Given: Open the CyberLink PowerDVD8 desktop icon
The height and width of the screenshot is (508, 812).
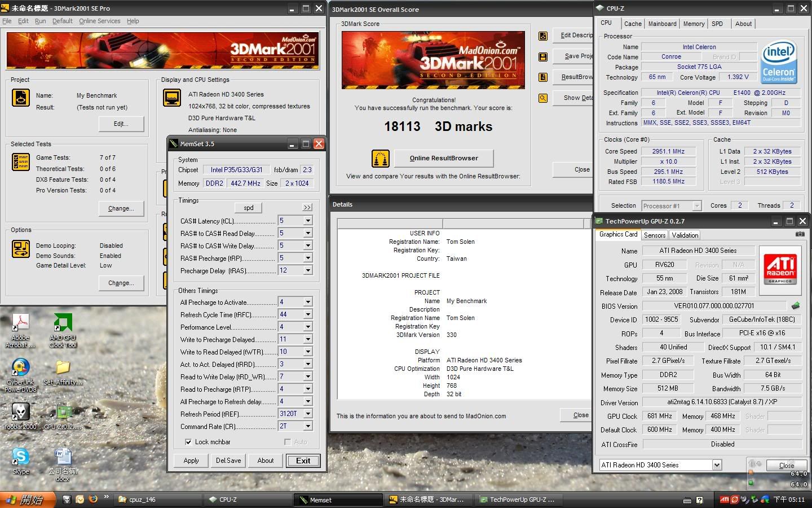Looking at the screenshot, I should tap(21, 375).
